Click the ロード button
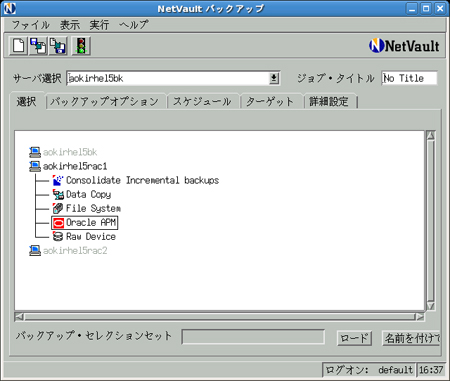 coord(354,338)
